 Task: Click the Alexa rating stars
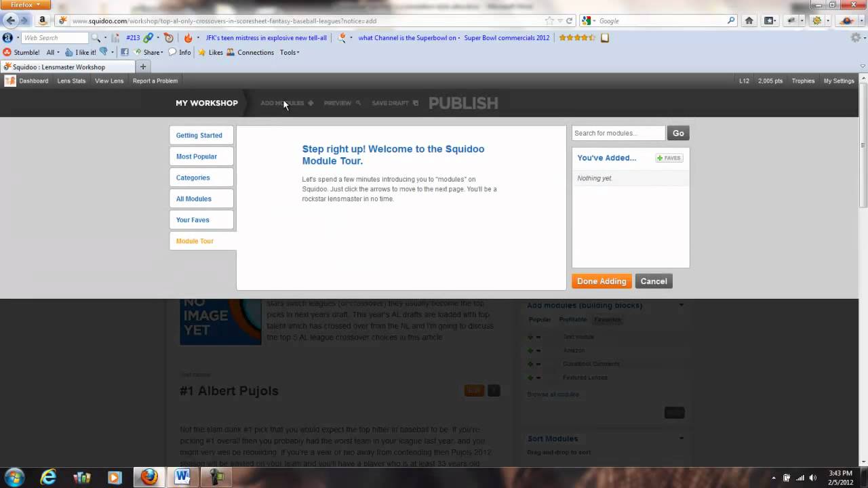577,38
